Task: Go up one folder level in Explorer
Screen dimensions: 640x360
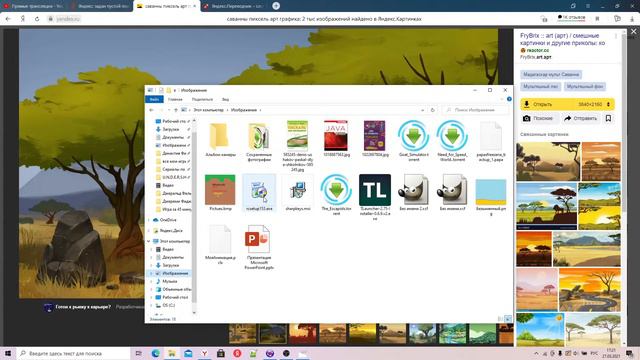Action: click(x=176, y=110)
